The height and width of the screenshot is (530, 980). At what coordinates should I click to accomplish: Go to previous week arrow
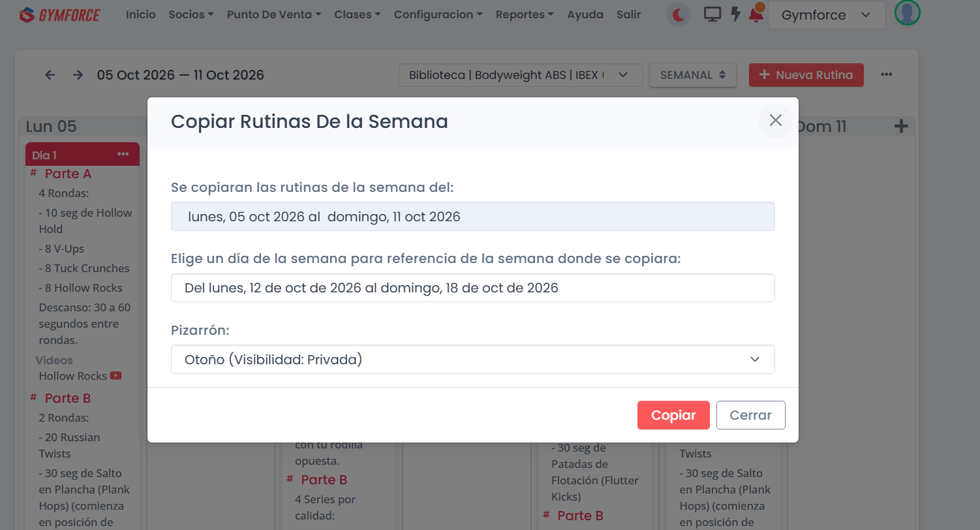[50, 75]
